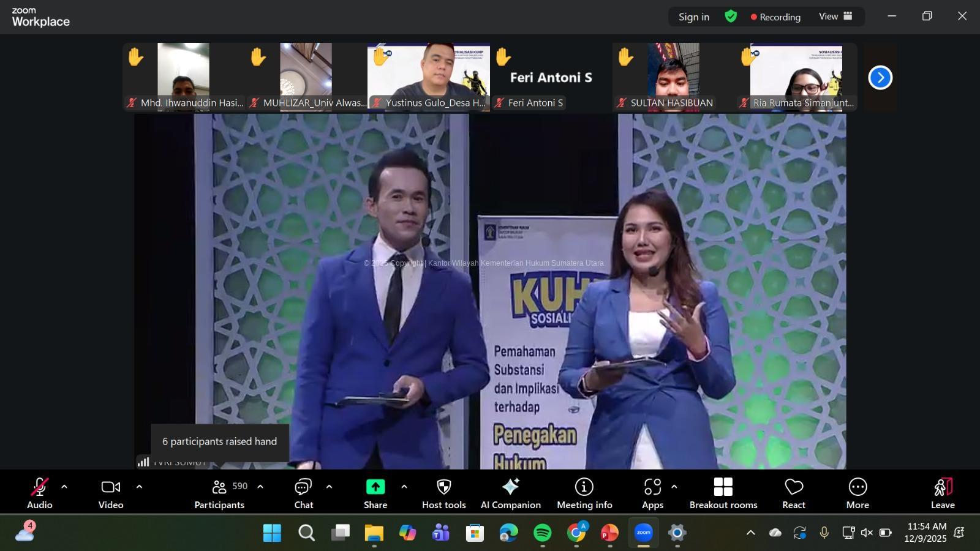Expand the video options arrow
980x551 pixels.
(139, 487)
